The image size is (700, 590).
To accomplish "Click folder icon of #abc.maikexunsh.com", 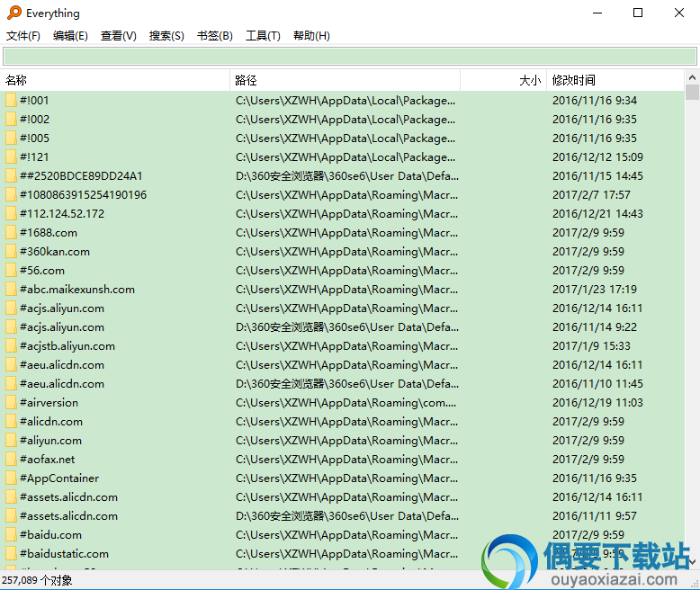I will [11, 290].
